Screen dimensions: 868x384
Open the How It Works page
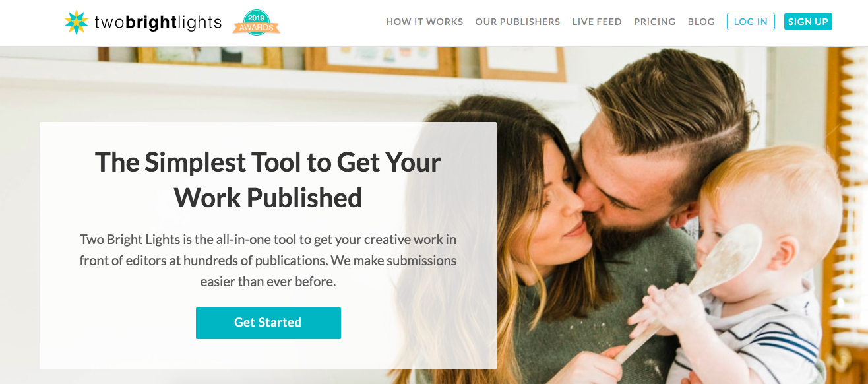(x=425, y=22)
